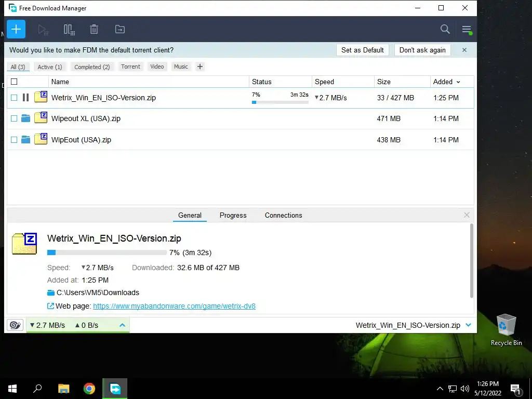Click C:\Users\VM5\Downloads path text
Viewport: 532px width, 399px height.
98,292
